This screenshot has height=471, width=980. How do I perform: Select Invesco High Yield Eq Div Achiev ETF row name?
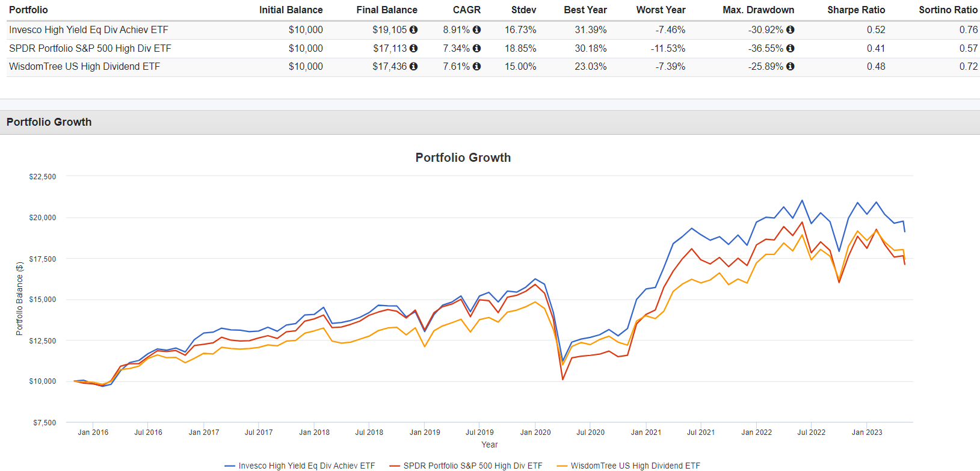pos(88,29)
